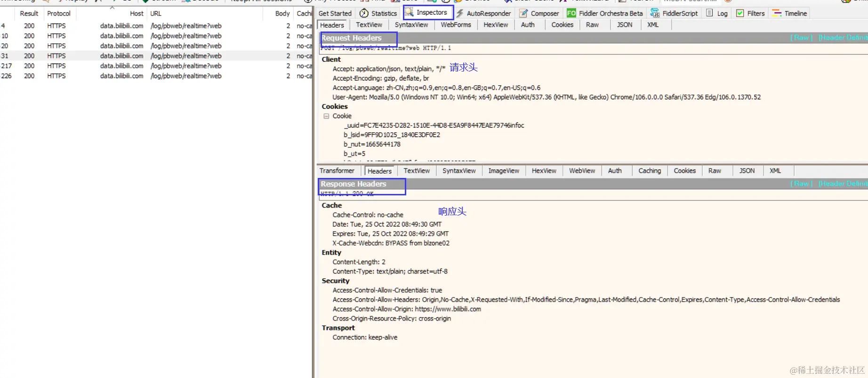
Task: Select response inspector Transformer tab
Action: tap(337, 171)
